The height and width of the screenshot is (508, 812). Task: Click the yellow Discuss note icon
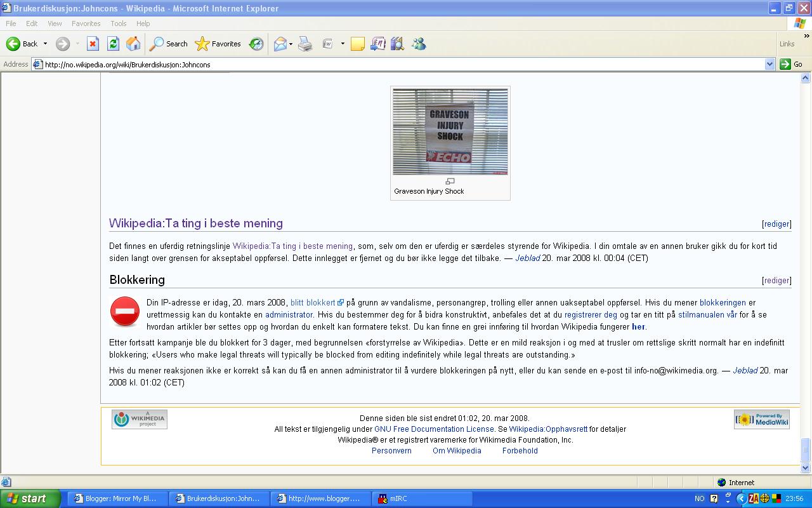click(x=358, y=44)
